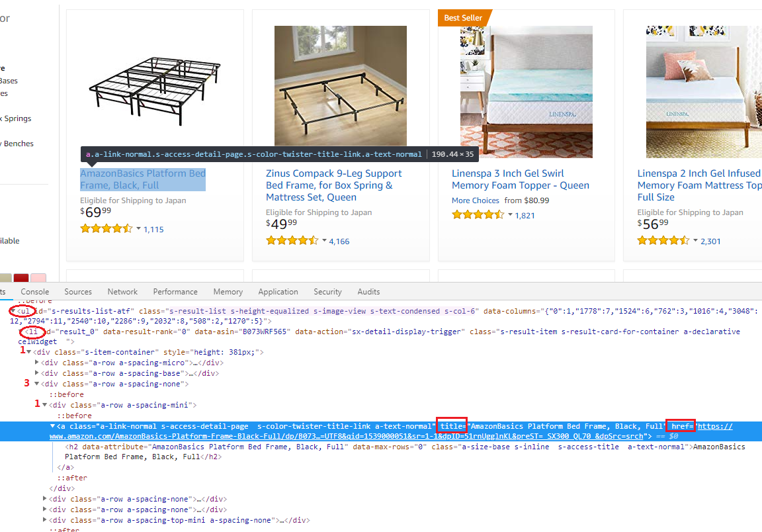Screen dimensions: 762x532
Task: Click star rating of Zinus bed frame
Action: pos(292,240)
